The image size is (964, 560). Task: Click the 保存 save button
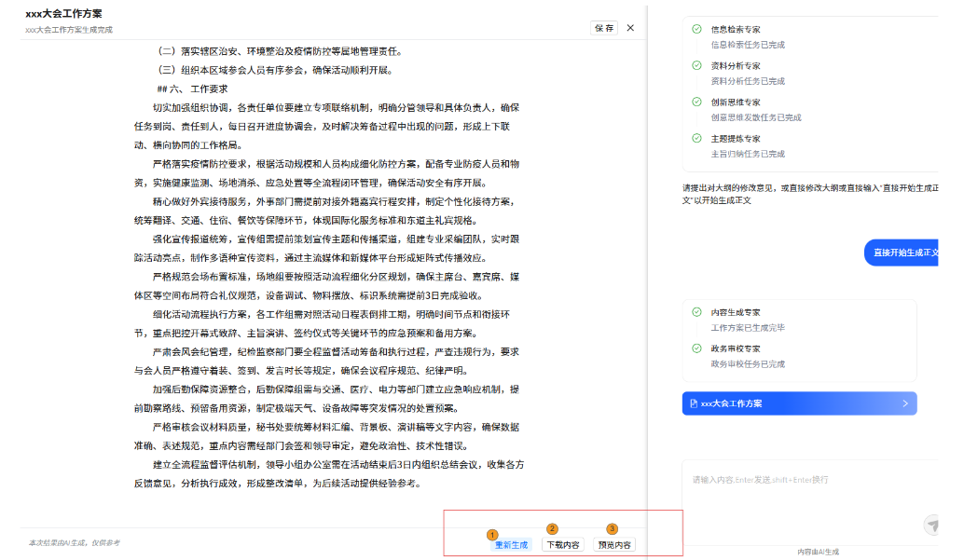603,28
